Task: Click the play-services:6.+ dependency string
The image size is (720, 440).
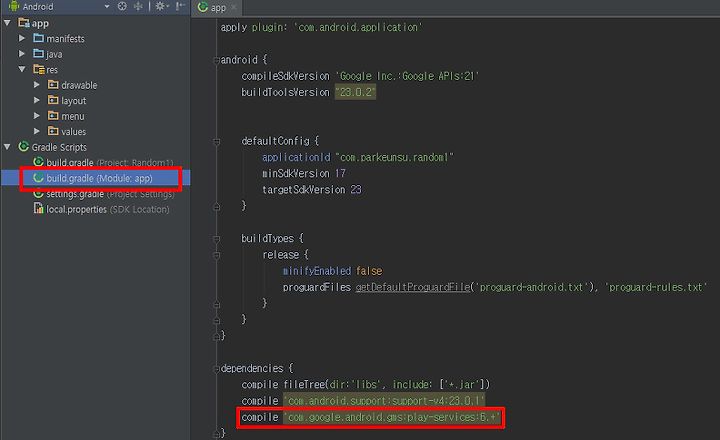Action: (x=391, y=417)
